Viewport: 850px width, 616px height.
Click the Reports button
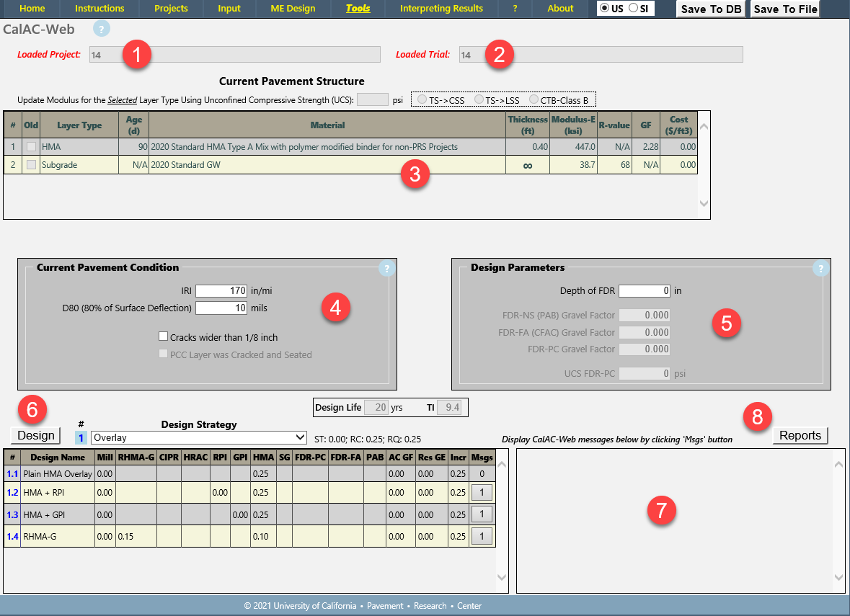click(x=800, y=435)
